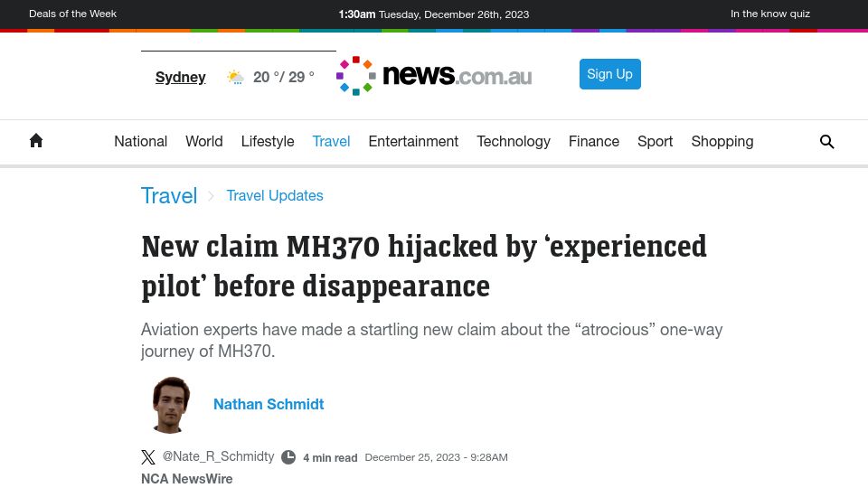The height and width of the screenshot is (488, 868).
Task: Click the news.com.au logo
Action: (x=434, y=76)
